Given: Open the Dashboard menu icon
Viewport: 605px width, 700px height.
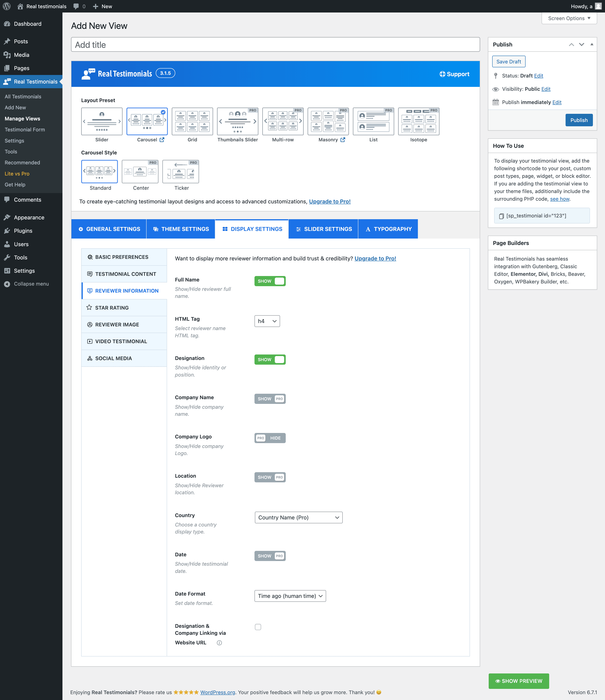Looking at the screenshot, I should point(7,24).
